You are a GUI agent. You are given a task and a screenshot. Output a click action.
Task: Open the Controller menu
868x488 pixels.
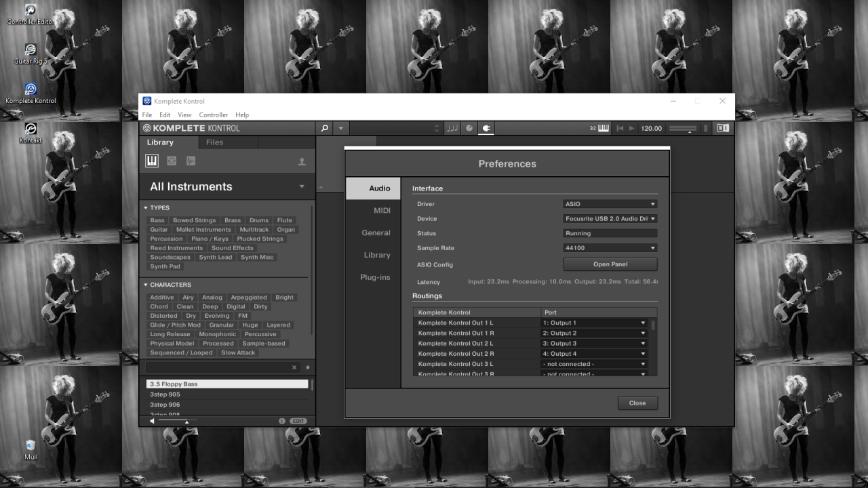pos(213,115)
